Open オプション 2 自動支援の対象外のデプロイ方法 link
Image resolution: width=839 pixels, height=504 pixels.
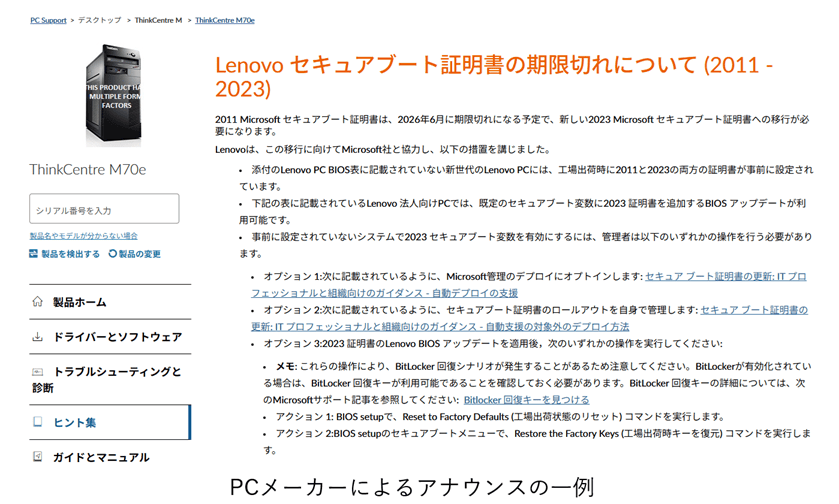pos(529,318)
